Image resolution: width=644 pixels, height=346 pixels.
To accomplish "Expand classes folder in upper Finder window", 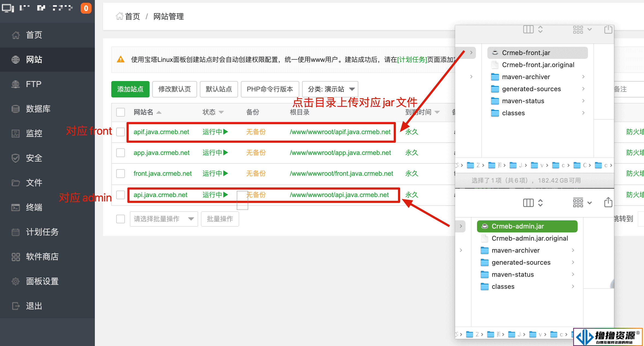I will click(x=583, y=113).
